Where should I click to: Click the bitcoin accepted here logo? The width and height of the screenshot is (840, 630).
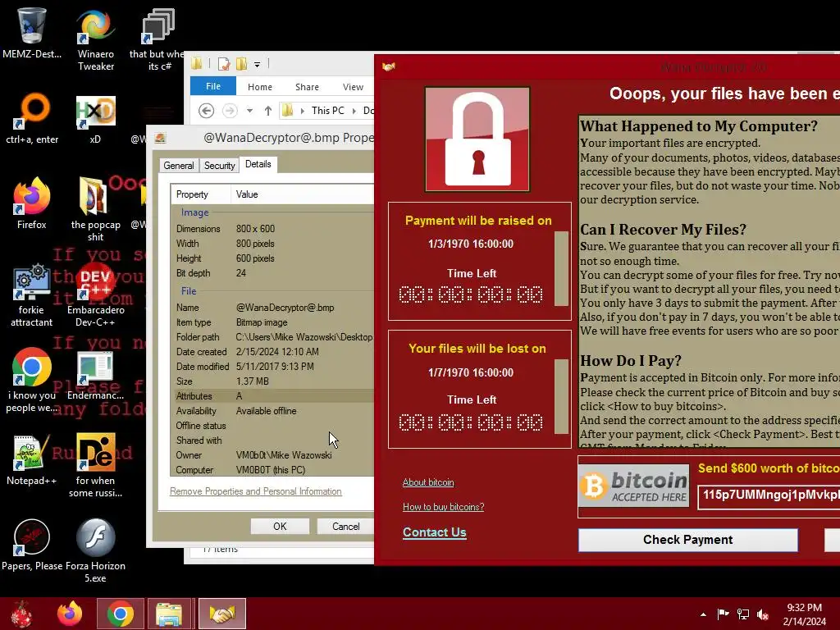[x=634, y=486]
